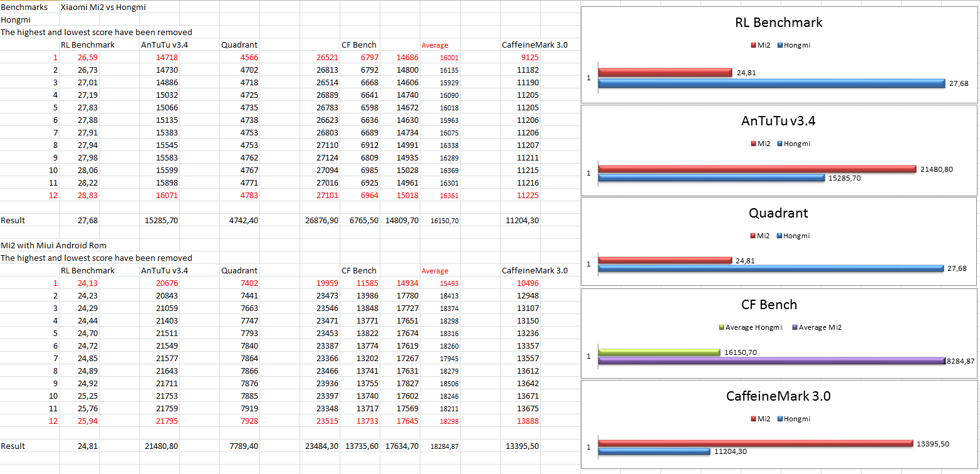Click the 14809,70 result cell
The image size is (980, 474).
(402, 220)
